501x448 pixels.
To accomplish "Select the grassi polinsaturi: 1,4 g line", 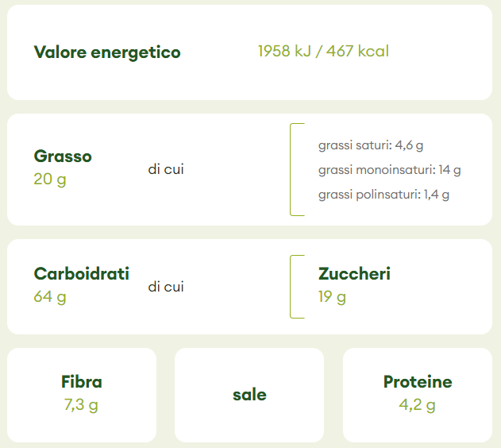I will (378, 194).
